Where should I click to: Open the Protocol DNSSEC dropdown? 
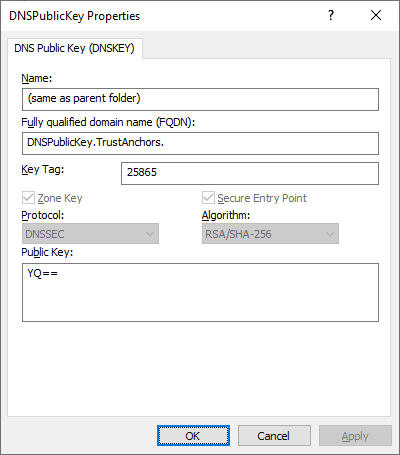[90, 234]
